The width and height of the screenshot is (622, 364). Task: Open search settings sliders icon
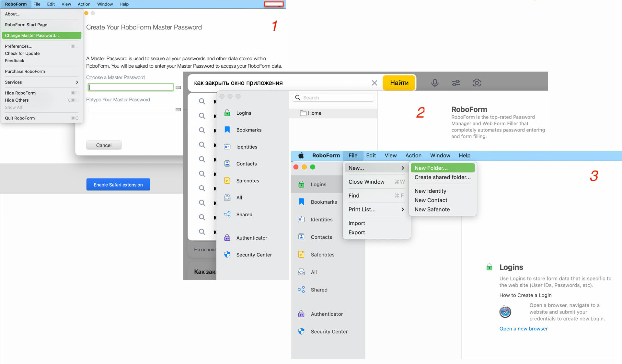456,83
